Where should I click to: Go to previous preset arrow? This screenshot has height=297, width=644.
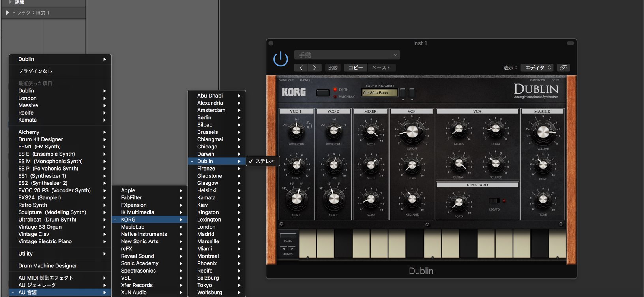301,68
